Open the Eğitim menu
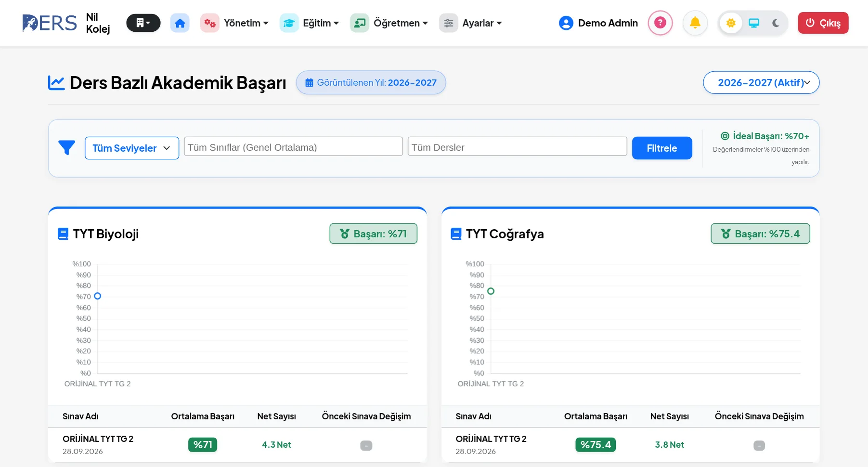The image size is (868, 467). click(x=310, y=23)
